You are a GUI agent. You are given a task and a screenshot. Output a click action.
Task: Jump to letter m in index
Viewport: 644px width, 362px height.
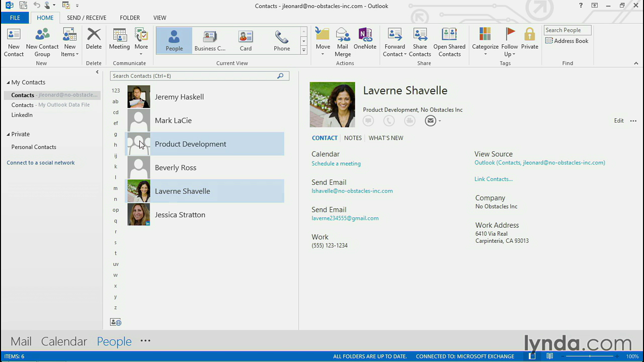(116, 188)
